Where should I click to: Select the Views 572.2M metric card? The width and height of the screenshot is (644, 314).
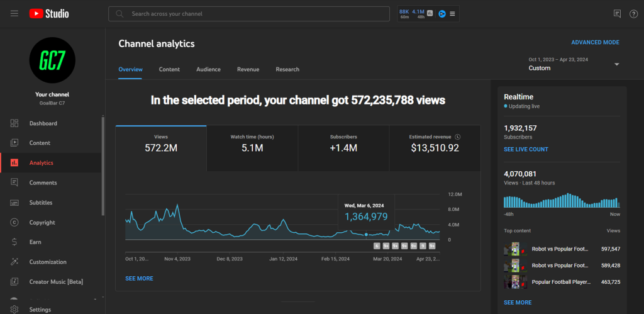coord(161,148)
